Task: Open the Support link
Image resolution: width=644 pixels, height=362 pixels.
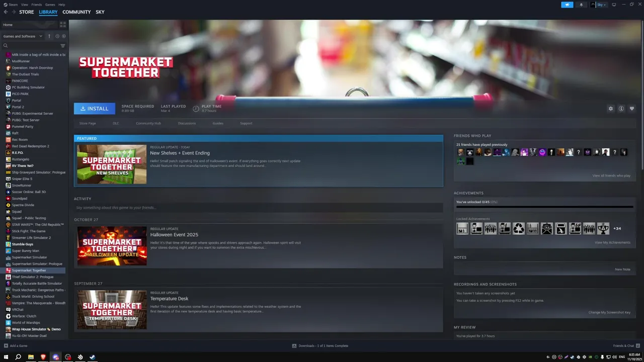Action: [x=246, y=123]
